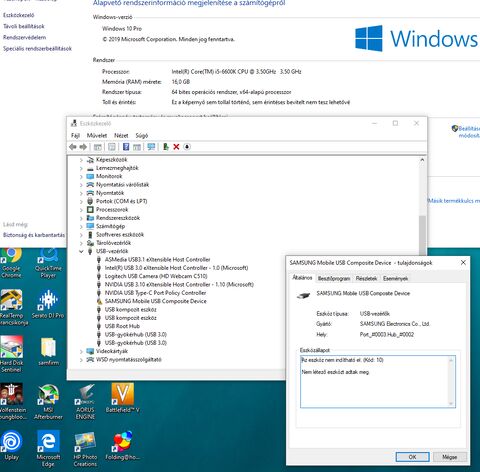Open the Google Chrome desktop shortcut

[11, 263]
